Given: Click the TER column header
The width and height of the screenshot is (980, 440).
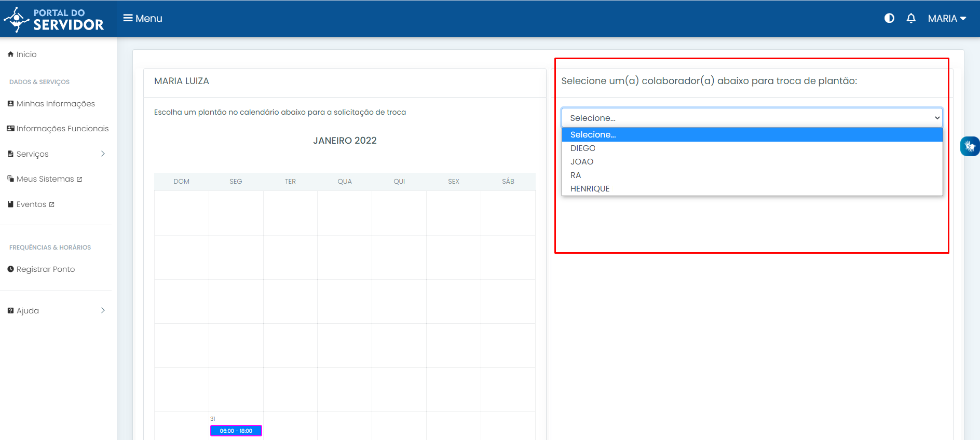Looking at the screenshot, I should [x=290, y=182].
